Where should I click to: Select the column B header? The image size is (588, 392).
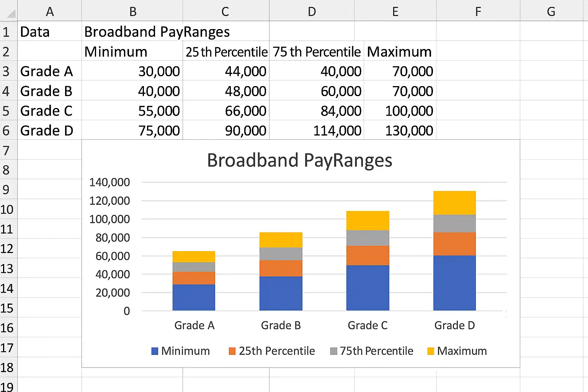(132, 11)
